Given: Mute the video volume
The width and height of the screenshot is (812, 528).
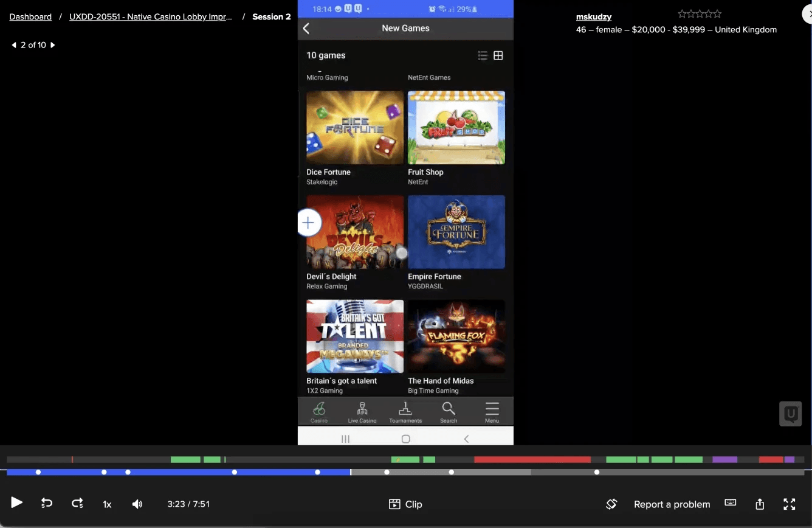Looking at the screenshot, I should point(137,504).
